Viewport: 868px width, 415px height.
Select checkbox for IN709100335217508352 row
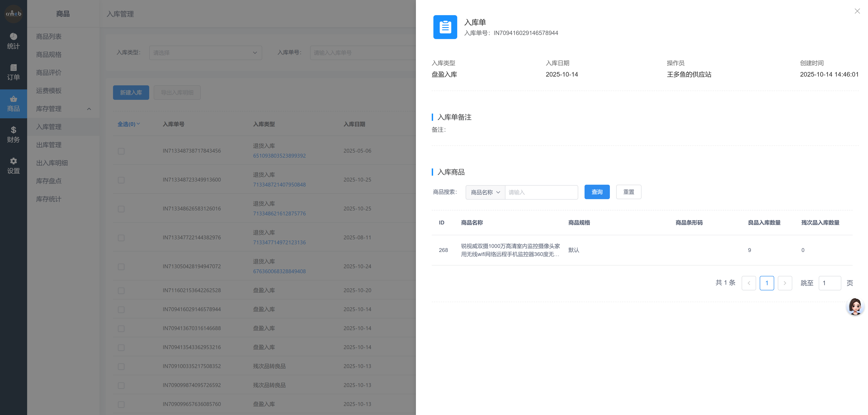121,366
